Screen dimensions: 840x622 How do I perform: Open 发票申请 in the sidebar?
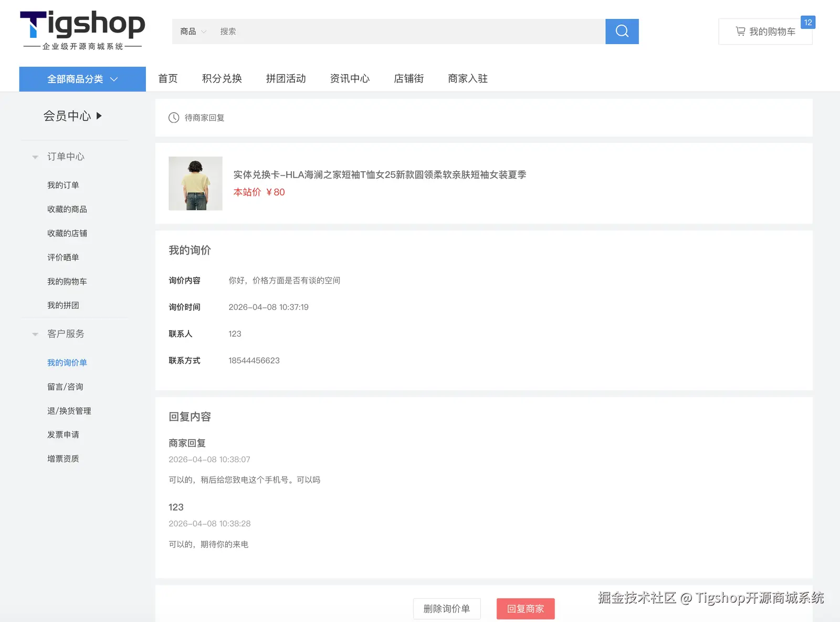pos(63,434)
